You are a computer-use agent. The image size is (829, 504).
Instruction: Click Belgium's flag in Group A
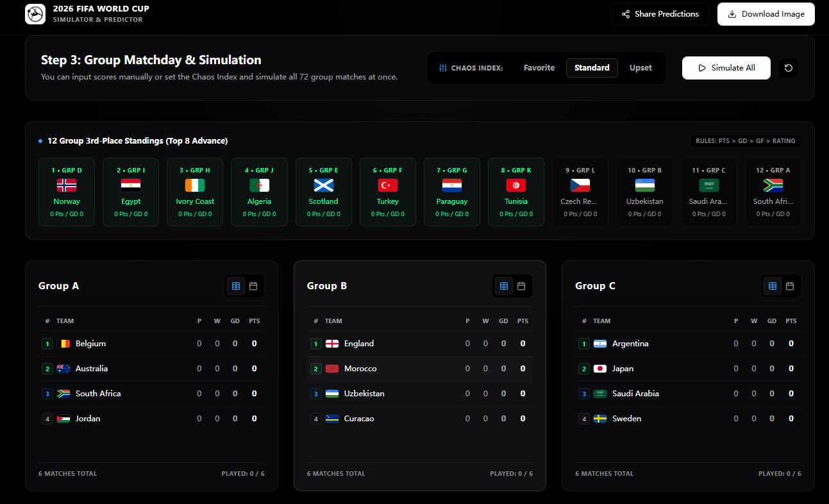coord(63,344)
